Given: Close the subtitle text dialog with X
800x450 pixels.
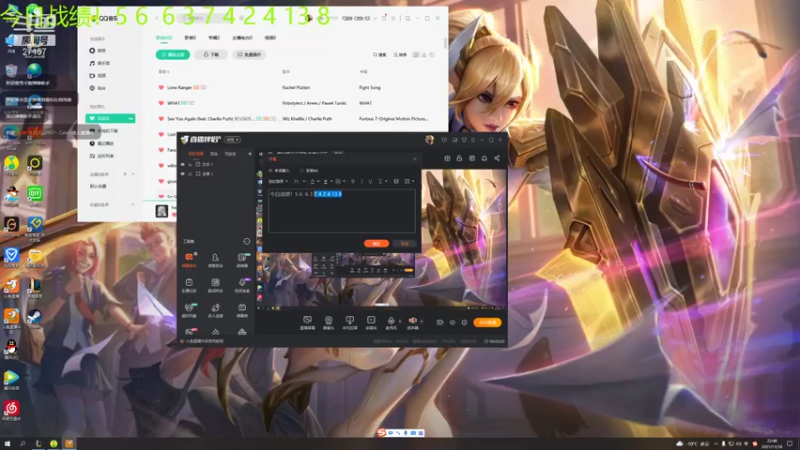Looking at the screenshot, I should pyautogui.click(x=415, y=159).
